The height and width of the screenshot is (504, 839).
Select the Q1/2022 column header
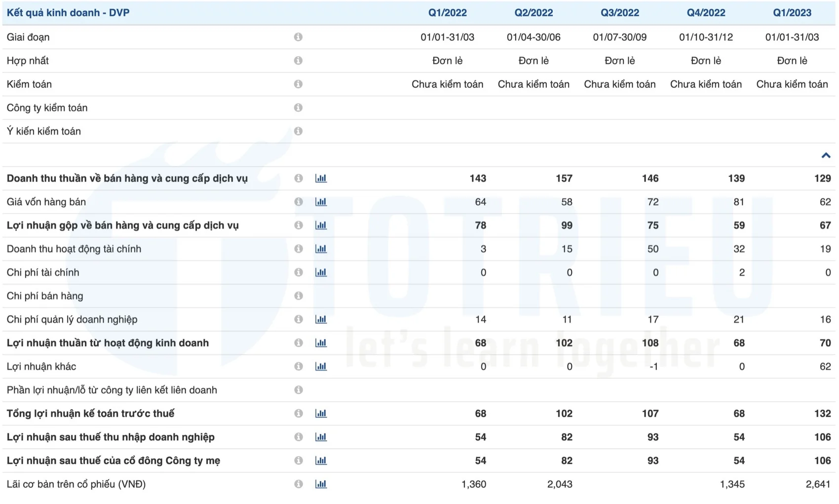[x=448, y=13]
